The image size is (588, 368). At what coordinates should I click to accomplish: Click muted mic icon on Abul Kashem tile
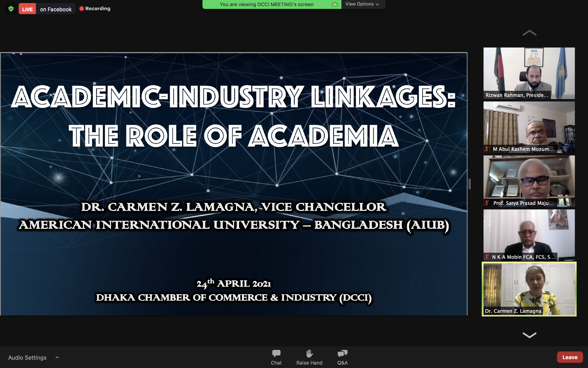tap(487, 149)
